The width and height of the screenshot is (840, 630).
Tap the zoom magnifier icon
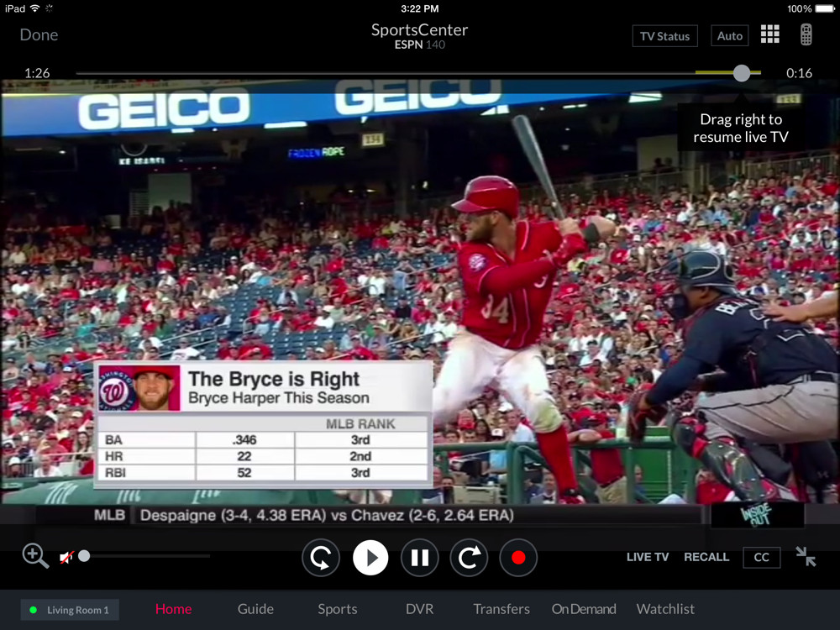click(x=35, y=556)
